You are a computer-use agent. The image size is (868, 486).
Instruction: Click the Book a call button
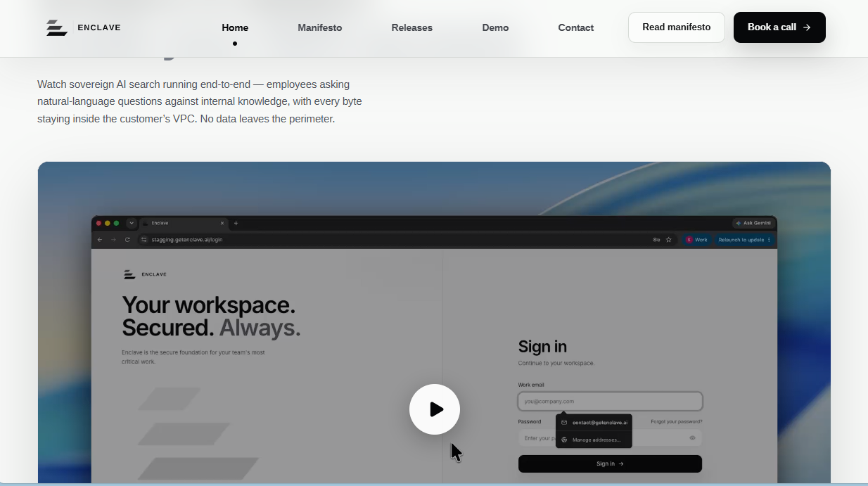point(779,27)
